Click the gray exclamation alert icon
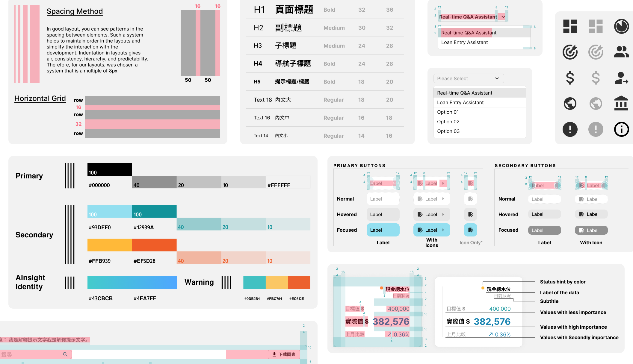This screenshot has height=364, width=633. click(596, 129)
